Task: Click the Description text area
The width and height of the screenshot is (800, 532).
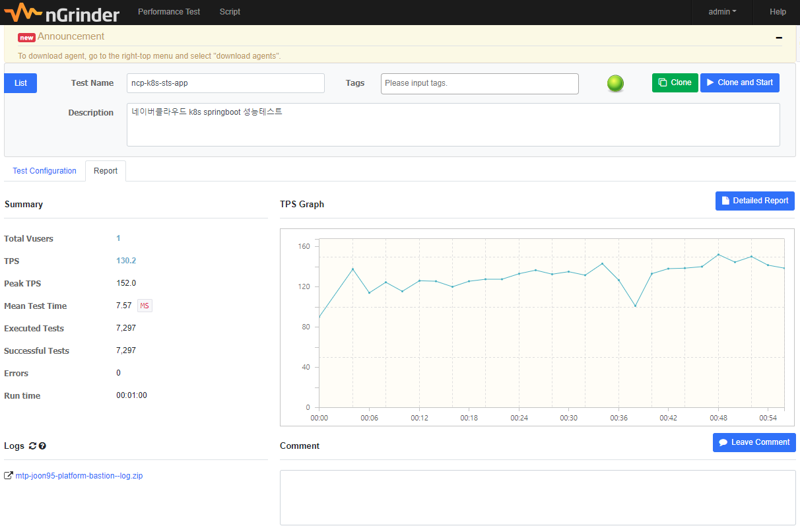Action: [x=453, y=125]
